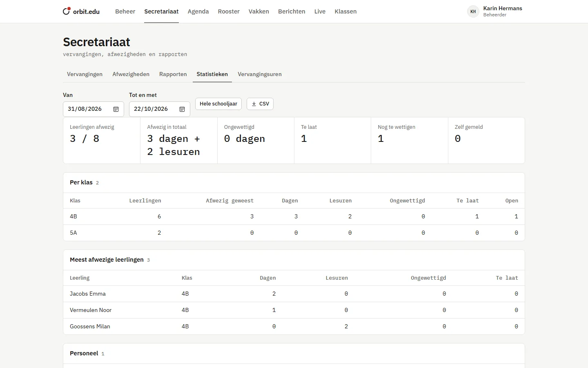Click the Afwezig geweest column header
Image resolution: width=588 pixels, height=368 pixels.
pyautogui.click(x=229, y=201)
